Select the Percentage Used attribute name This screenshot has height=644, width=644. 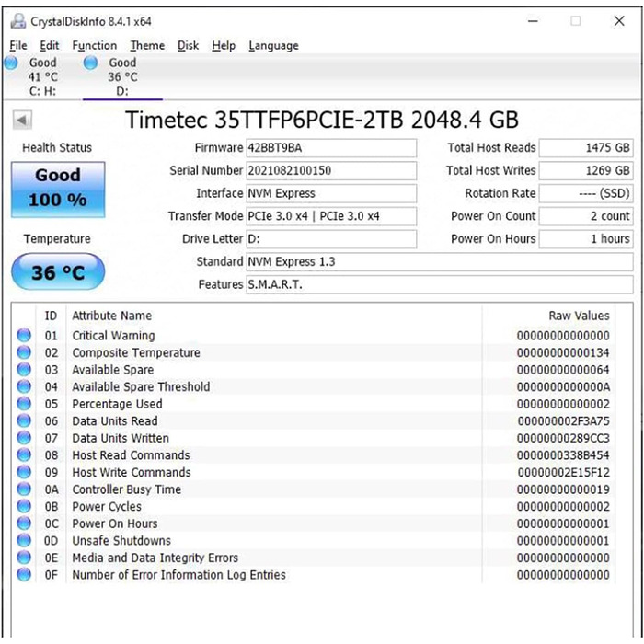[x=117, y=404]
